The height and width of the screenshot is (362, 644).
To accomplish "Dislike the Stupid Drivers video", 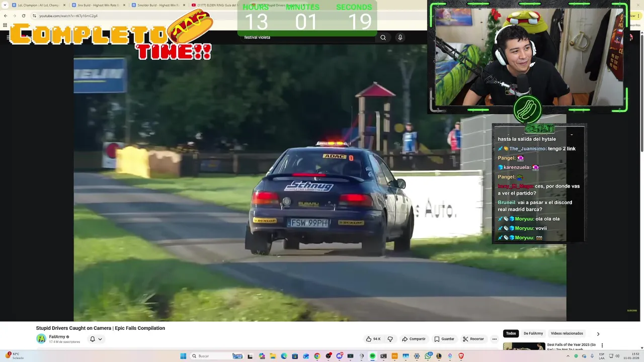I will click(x=390, y=339).
